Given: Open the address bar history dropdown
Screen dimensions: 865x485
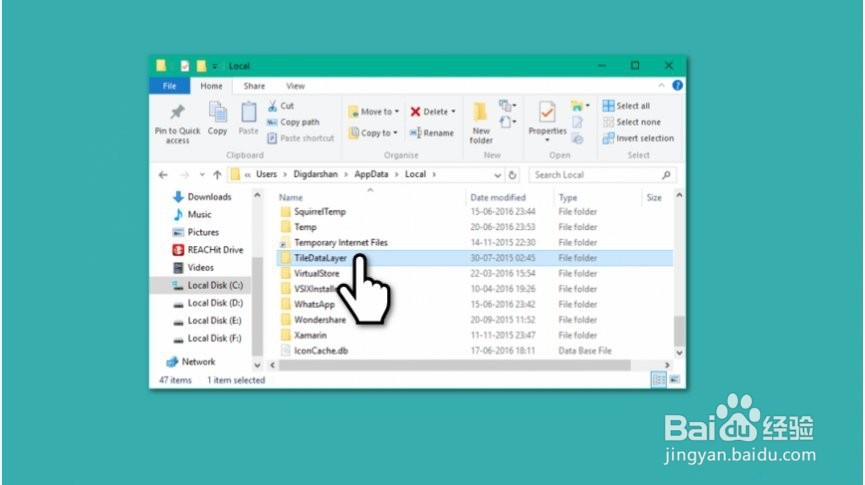Looking at the screenshot, I should tap(497, 175).
